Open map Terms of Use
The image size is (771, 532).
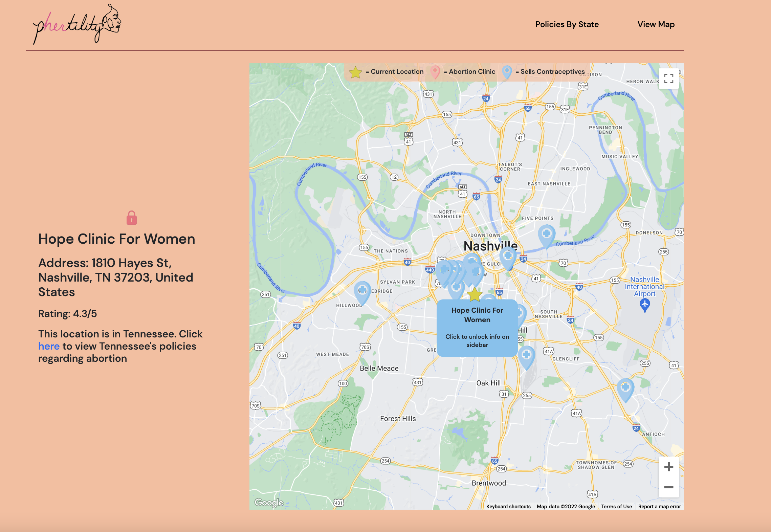coord(616,507)
